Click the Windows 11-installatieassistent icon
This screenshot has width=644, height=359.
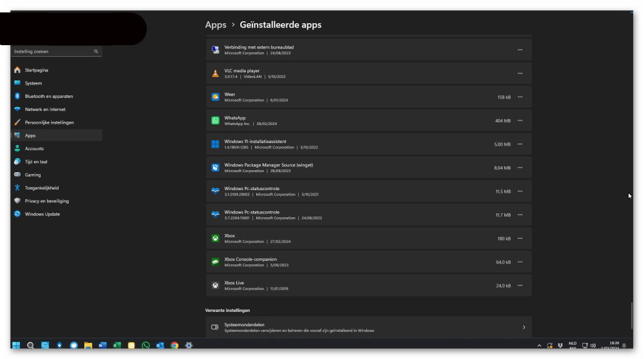coord(215,144)
